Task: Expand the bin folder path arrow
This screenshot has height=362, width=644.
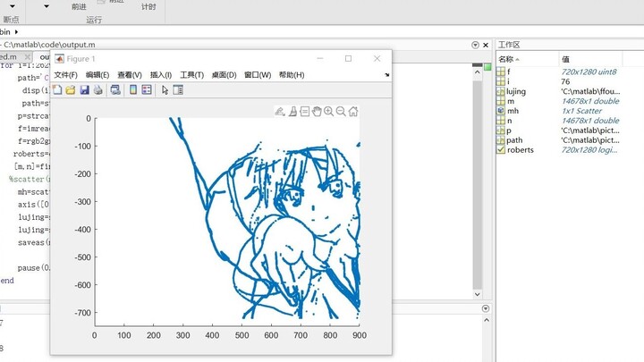Action: click(x=16, y=32)
